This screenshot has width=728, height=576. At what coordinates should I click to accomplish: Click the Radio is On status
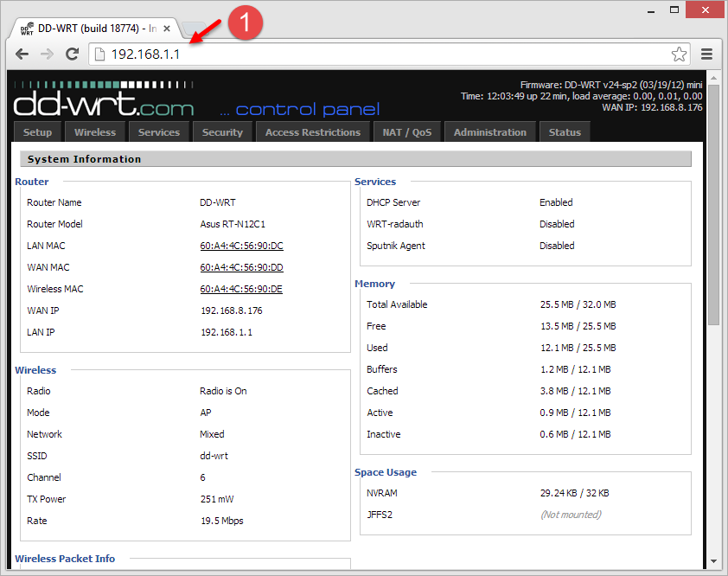(x=223, y=391)
